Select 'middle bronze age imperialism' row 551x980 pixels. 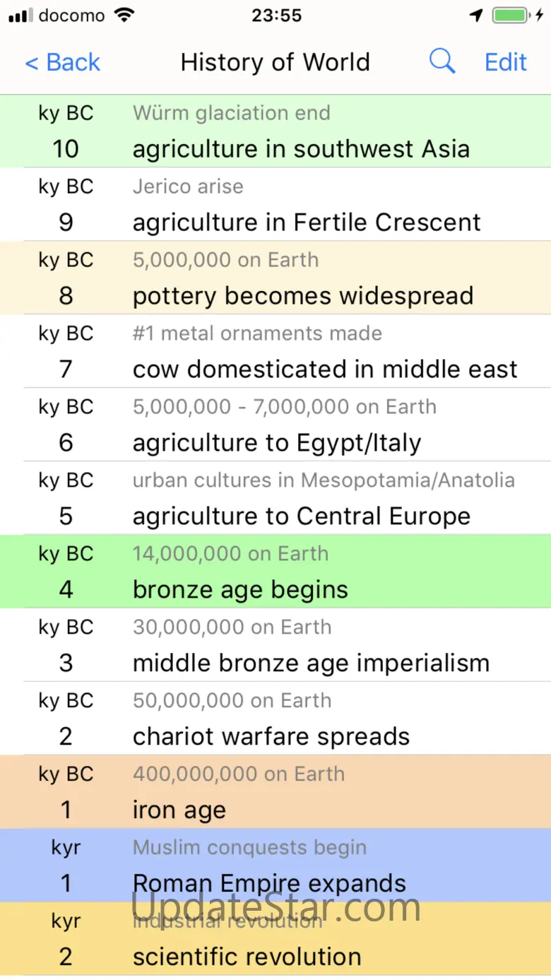(x=311, y=663)
